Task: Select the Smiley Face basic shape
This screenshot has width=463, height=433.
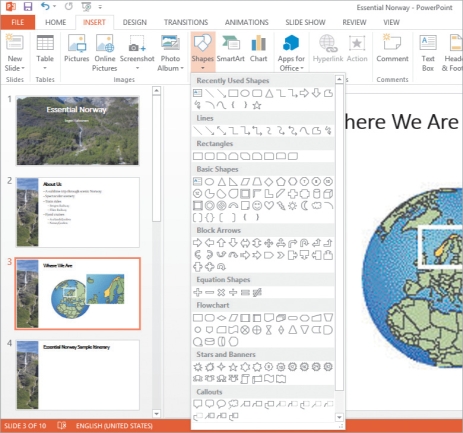Action: tap(257, 206)
